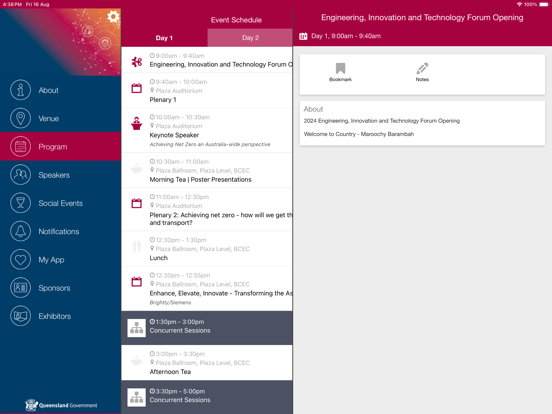Open the Speakers menu item

[61, 175]
